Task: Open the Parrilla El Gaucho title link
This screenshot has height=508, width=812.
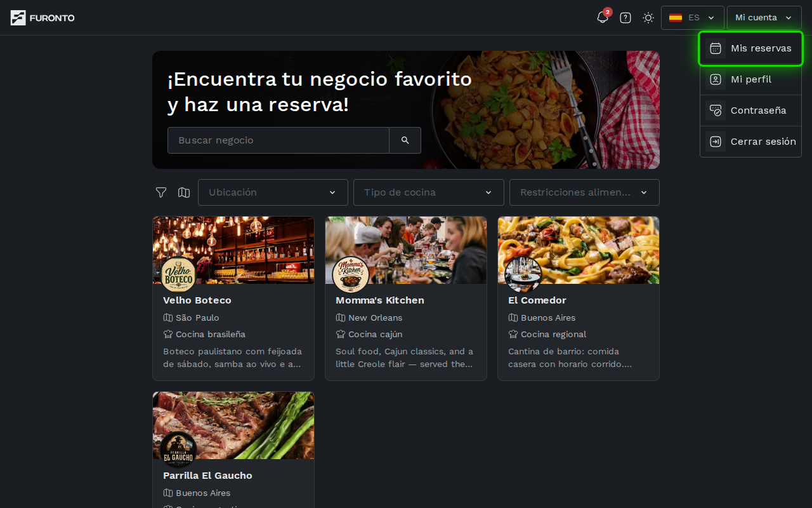Action: point(207,476)
